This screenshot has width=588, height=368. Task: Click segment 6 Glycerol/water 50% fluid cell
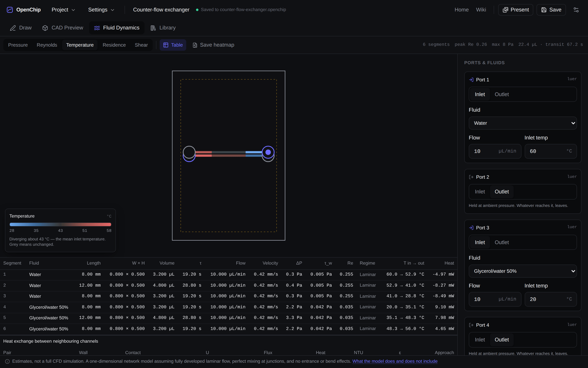[x=49, y=329]
